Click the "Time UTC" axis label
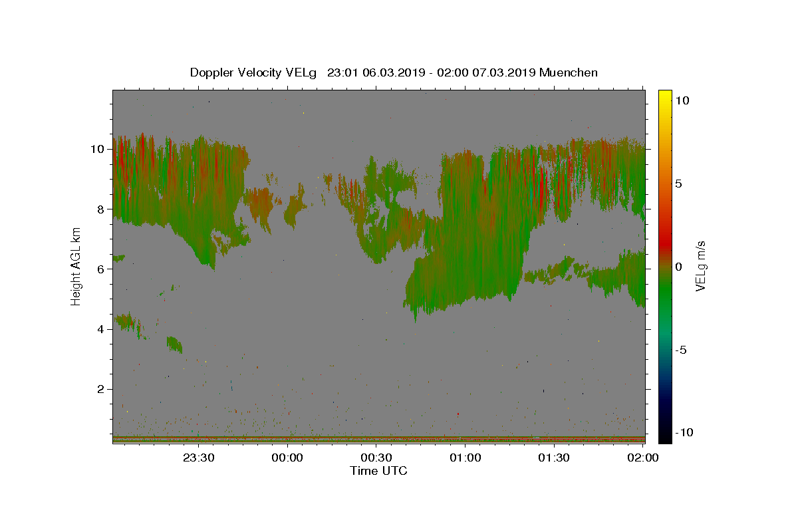This screenshot has height=532, width=798. point(378,471)
